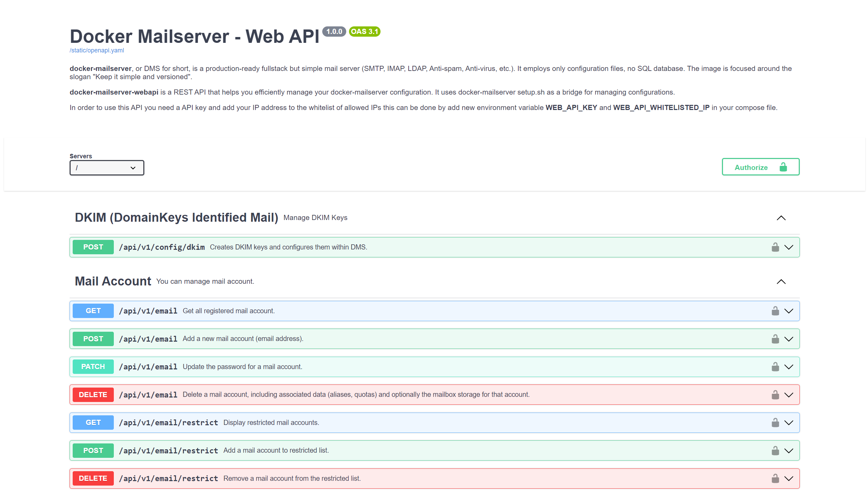The height and width of the screenshot is (501, 868).
Task: Expand DELETE /api/v1/email/restrict with its chevron
Action: (788, 478)
